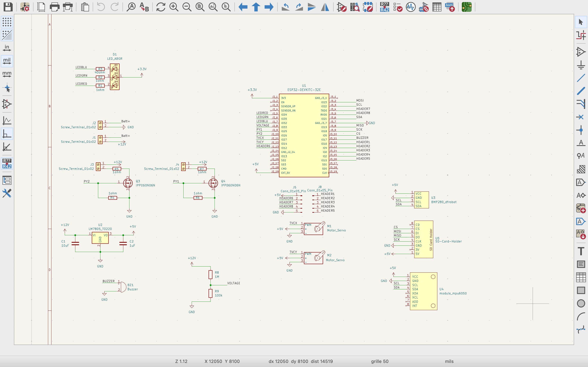Click the Find and Replace button

click(144, 7)
